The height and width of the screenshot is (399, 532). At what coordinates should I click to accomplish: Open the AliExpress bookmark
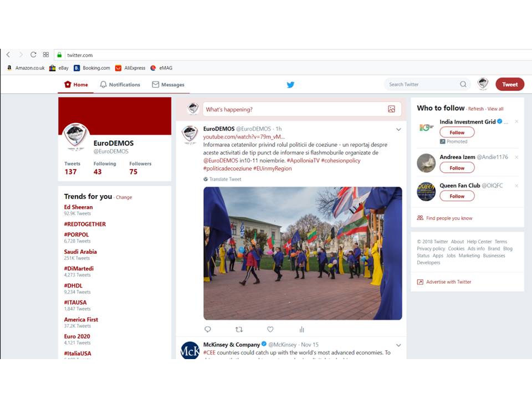(130, 68)
